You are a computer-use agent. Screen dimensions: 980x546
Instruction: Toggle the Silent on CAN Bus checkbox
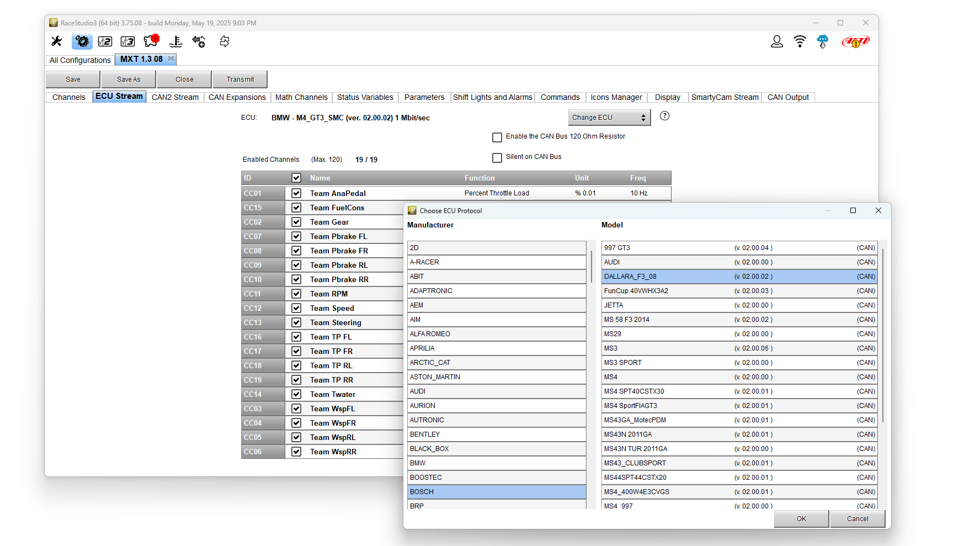pyautogui.click(x=497, y=157)
